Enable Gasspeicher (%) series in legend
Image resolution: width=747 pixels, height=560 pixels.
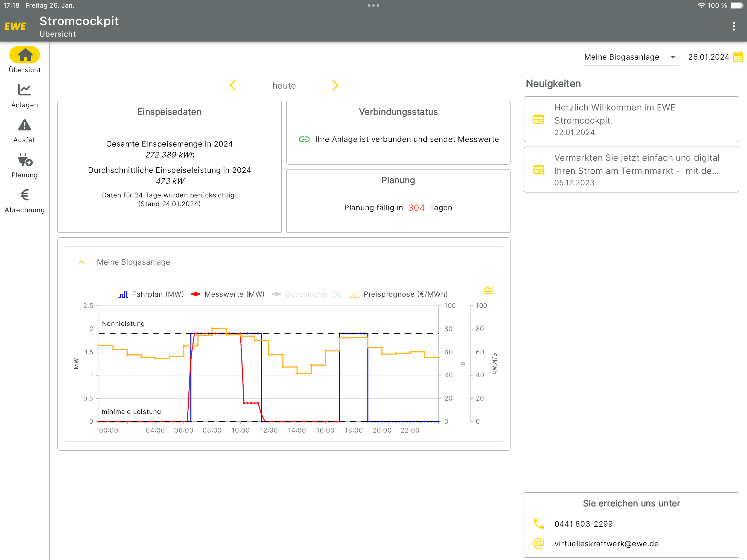[307, 294]
